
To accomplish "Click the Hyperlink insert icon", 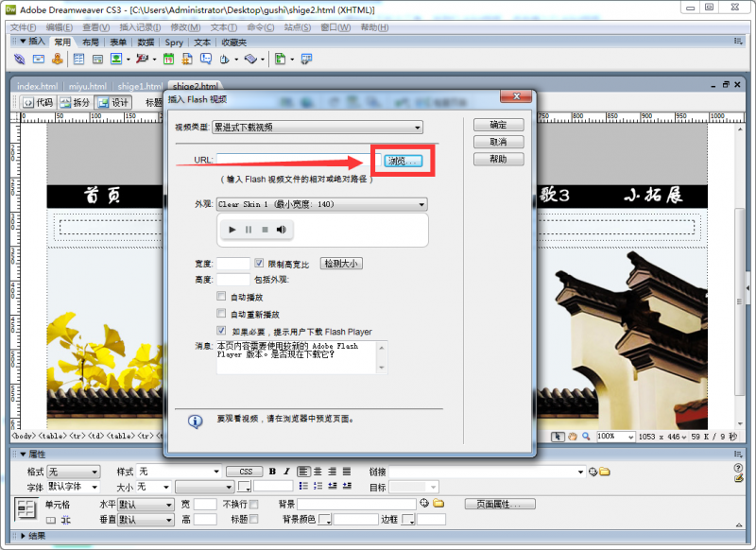I will pyautogui.click(x=19, y=60).
